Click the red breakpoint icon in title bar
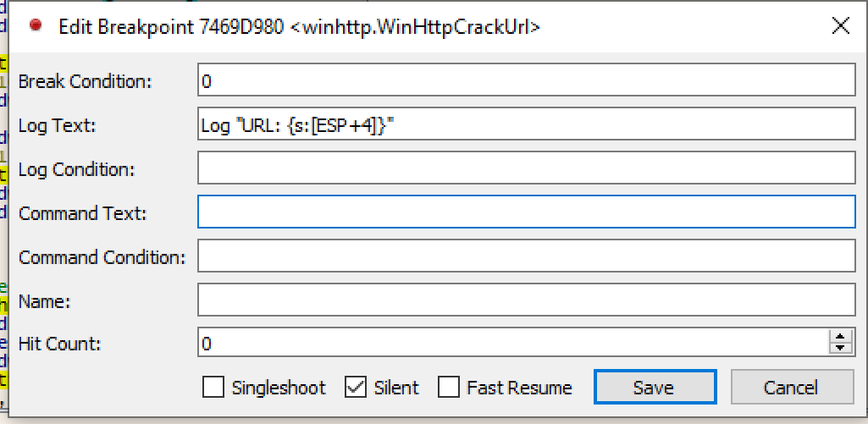 click(x=36, y=26)
